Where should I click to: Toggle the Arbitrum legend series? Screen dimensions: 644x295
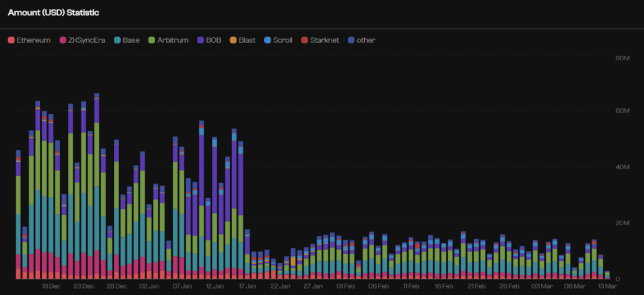click(169, 40)
